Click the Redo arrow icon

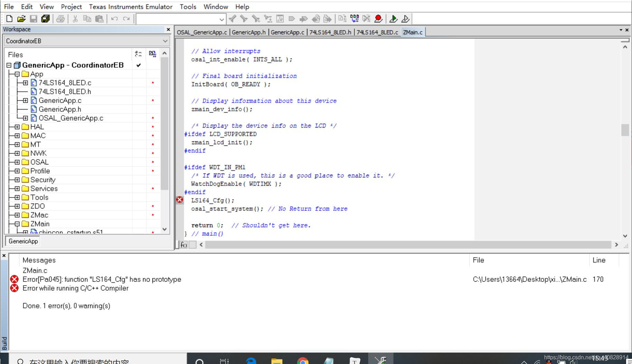point(127,19)
